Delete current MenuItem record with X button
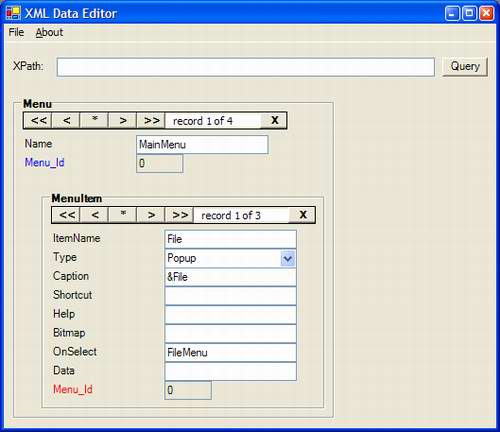The image size is (500, 432). 303,215
